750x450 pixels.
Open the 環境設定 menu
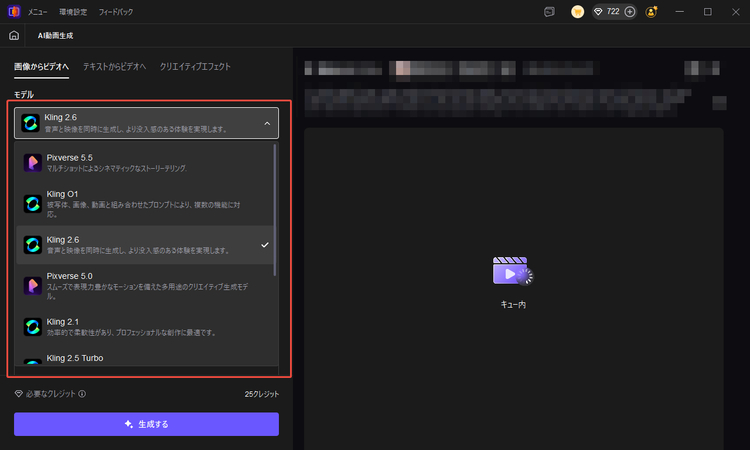pos(73,12)
